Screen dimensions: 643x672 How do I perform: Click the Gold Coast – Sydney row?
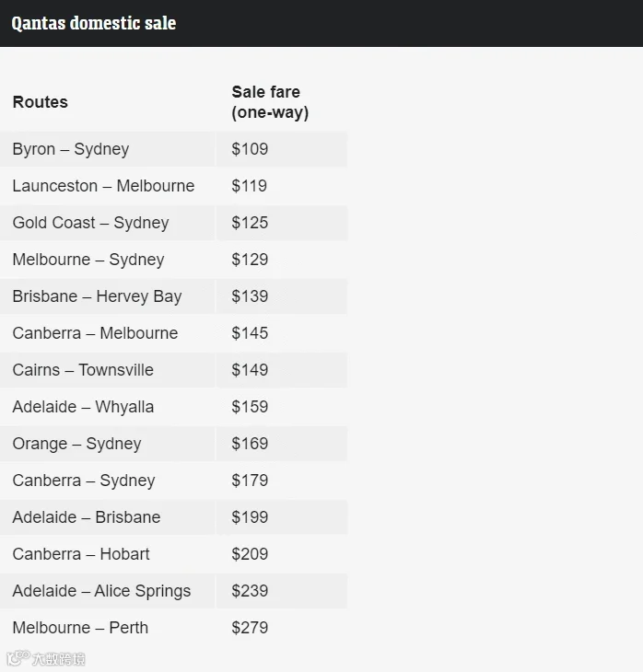tap(173, 223)
